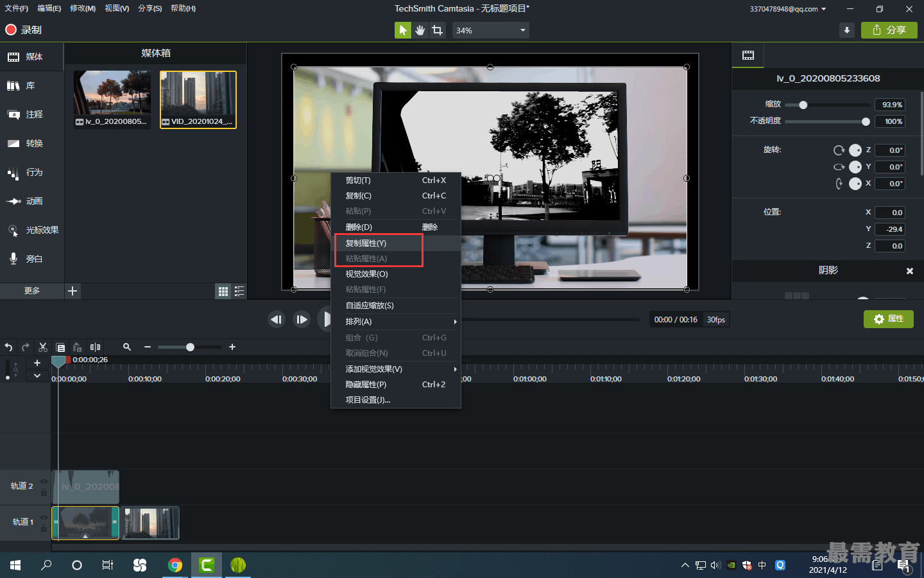924x578 pixels.
Task: Switch media bin to thumbnail grid view
Action: click(223, 291)
